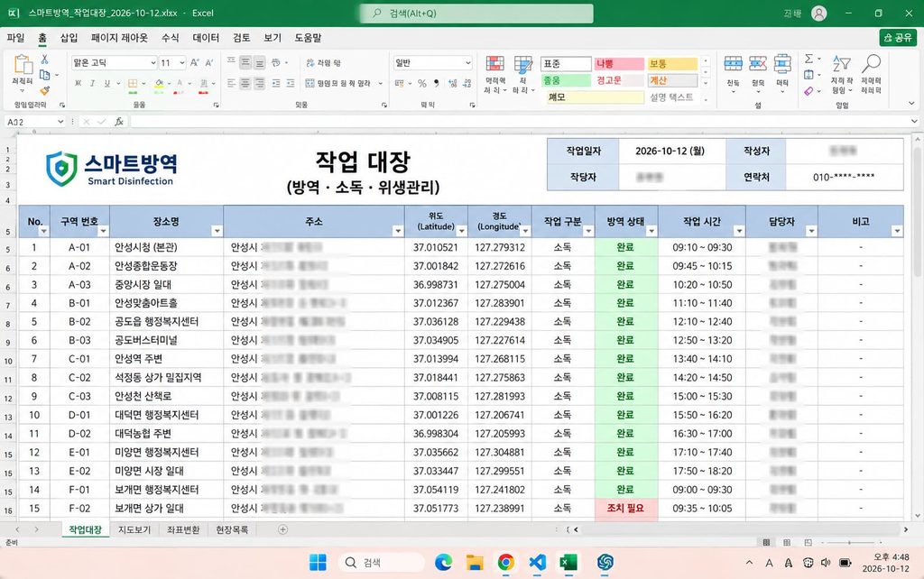Click the Increase Decimal icon

click(453, 84)
